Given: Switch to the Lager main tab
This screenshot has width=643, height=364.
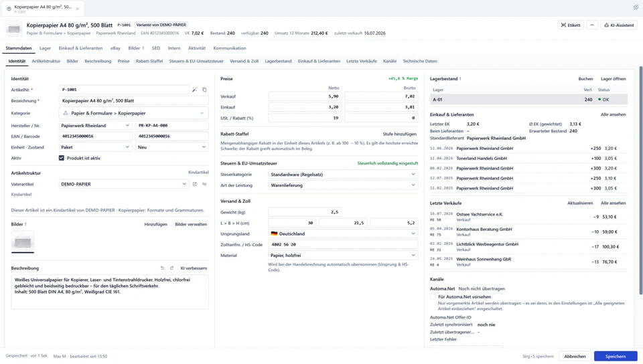Looking at the screenshot, I should tap(45, 48).
